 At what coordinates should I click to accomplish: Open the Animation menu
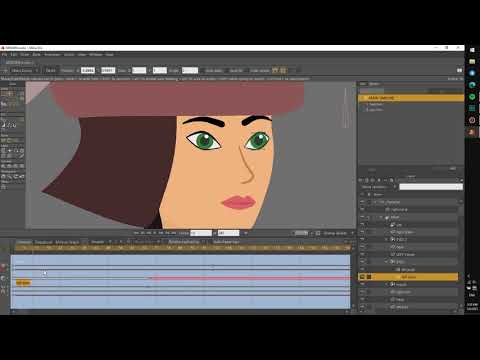coord(52,54)
